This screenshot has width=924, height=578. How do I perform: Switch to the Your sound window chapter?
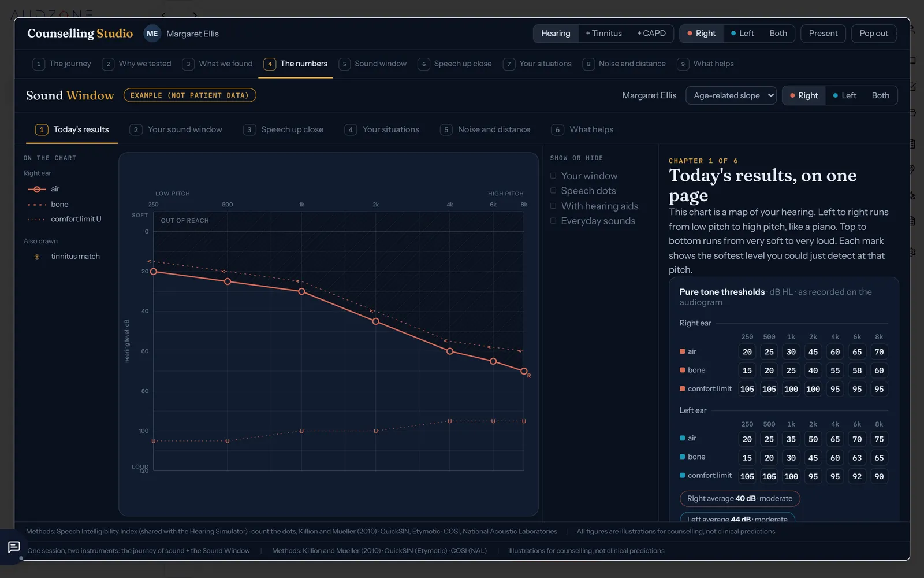point(176,129)
